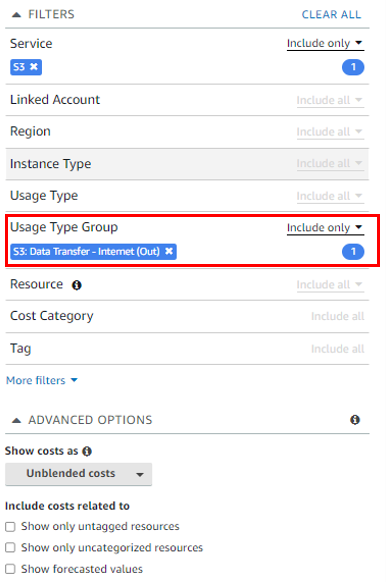386x582 pixels.
Task: Remove the S3 service filter tag
Action: coord(34,67)
